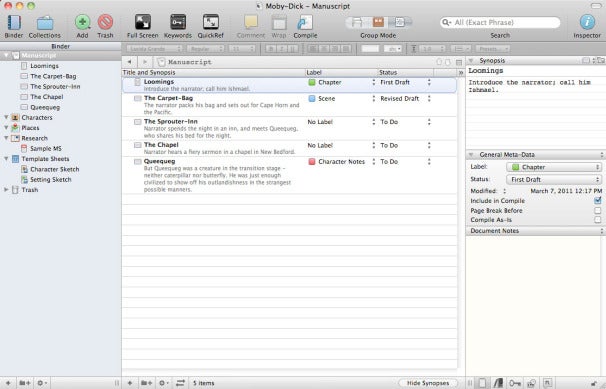Toggle the Inspector with the blue info icon
Screen dimensions: 606x389
click(587, 22)
